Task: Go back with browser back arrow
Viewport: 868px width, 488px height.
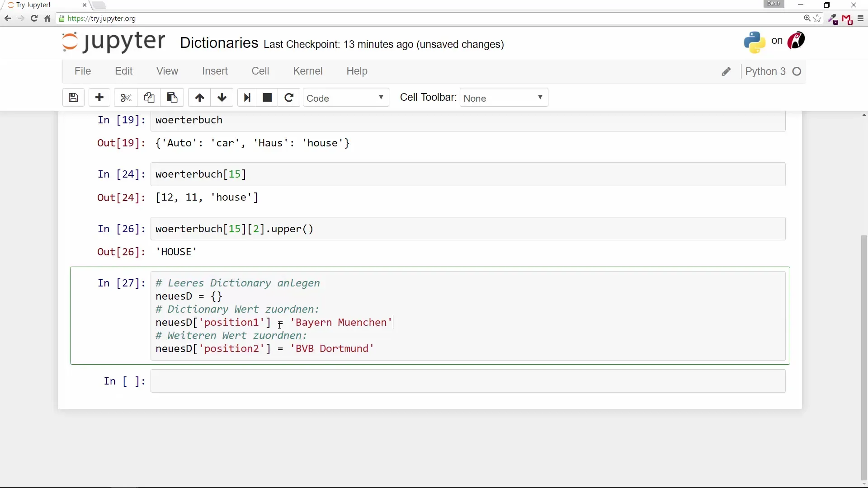Action: click(x=8, y=19)
